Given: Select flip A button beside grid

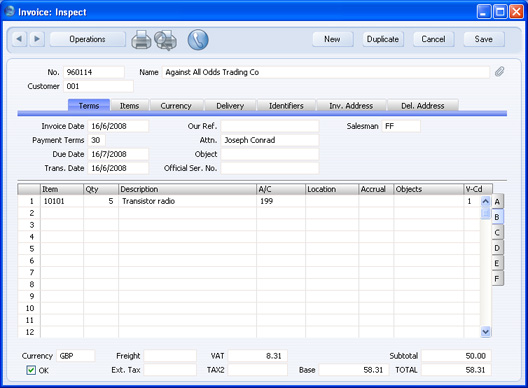Looking at the screenshot, I should [497, 202].
